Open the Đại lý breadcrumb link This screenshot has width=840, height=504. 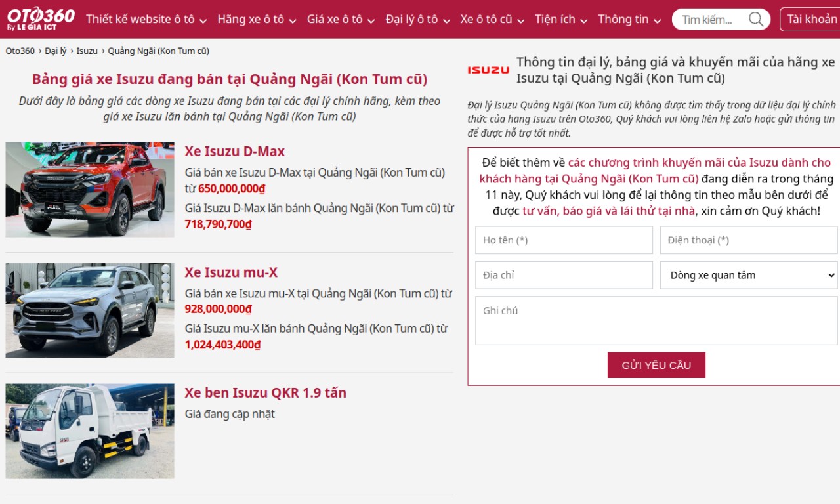click(56, 51)
